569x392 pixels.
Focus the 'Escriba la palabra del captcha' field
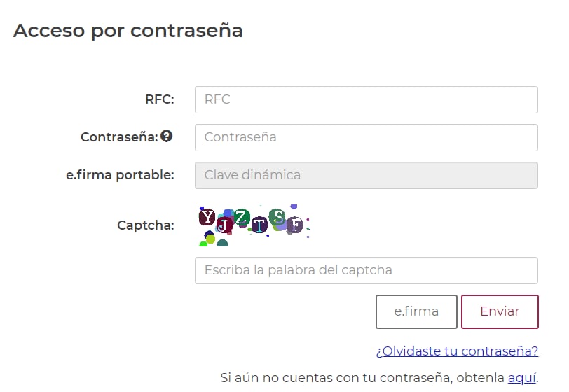point(366,270)
